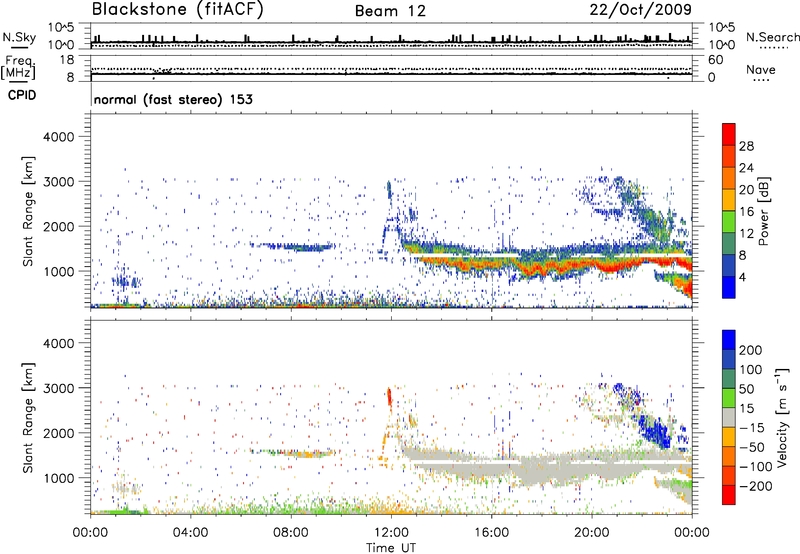Click the blue echo band near 08:00 in power panel
The width and height of the screenshot is (800, 554).
click(x=301, y=247)
